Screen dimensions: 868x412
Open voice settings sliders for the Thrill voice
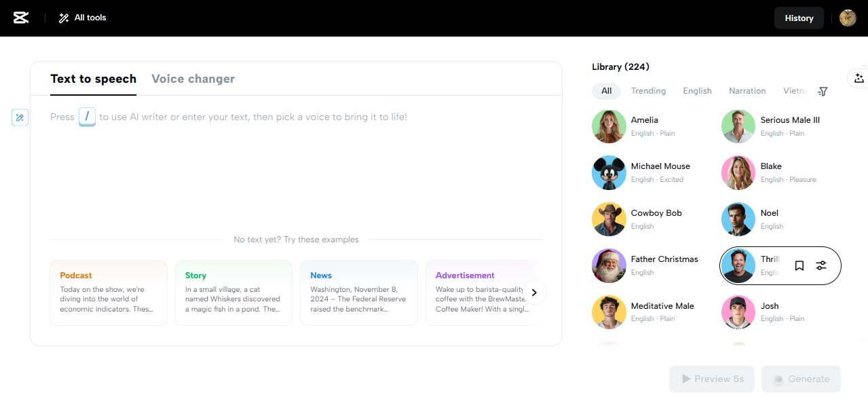tap(821, 265)
